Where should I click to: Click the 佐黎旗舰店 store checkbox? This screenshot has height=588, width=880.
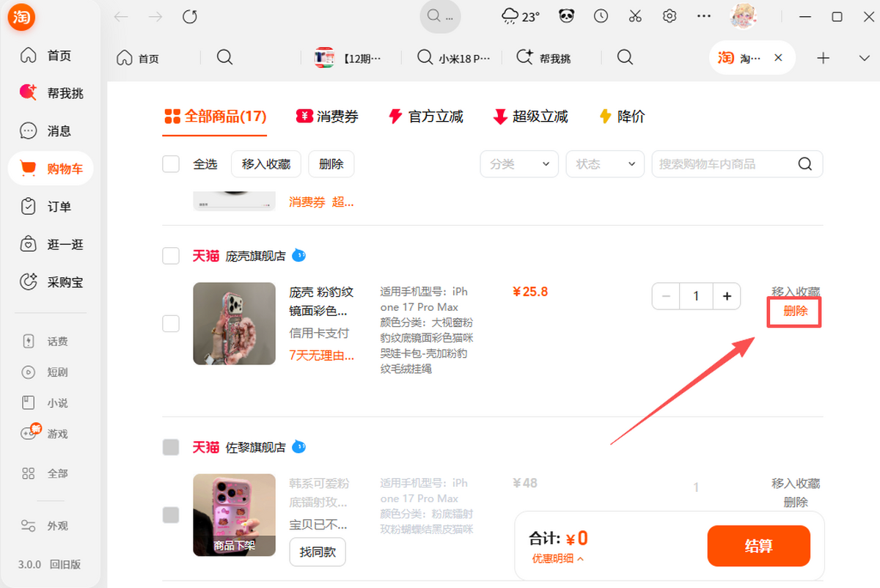coord(171,447)
